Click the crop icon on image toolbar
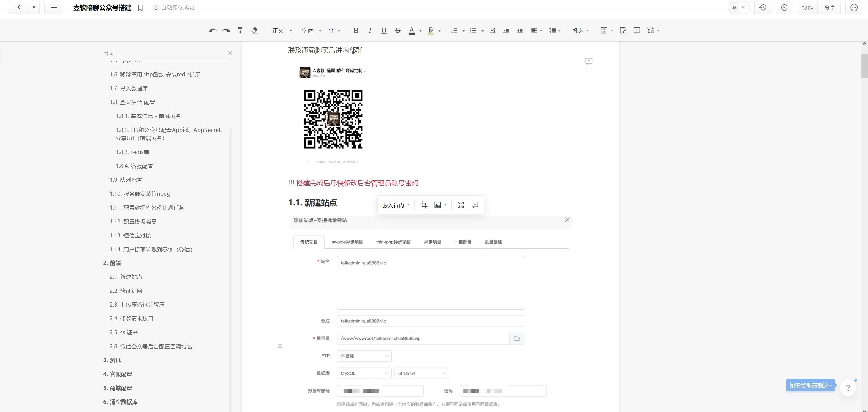This screenshot has height=412, width=868. coord(424,205)
